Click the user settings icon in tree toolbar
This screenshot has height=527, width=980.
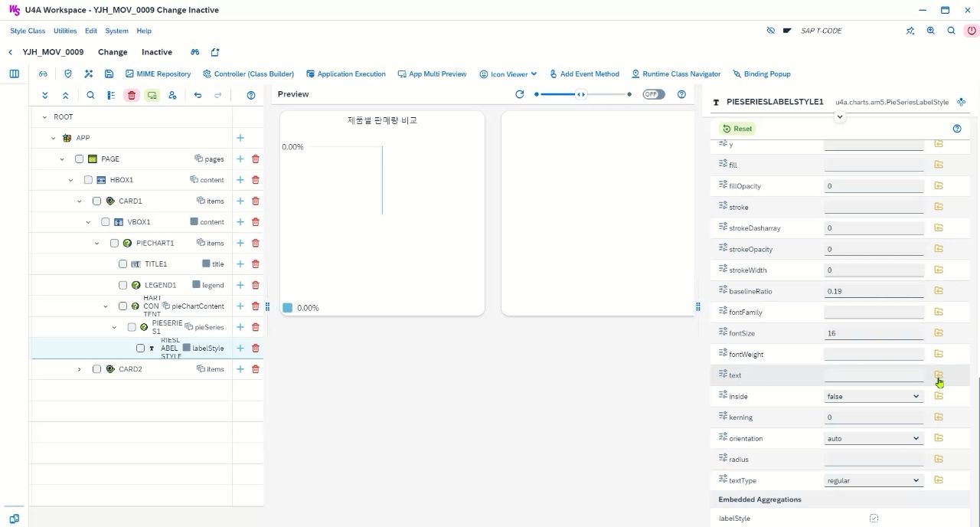[172, 96]
